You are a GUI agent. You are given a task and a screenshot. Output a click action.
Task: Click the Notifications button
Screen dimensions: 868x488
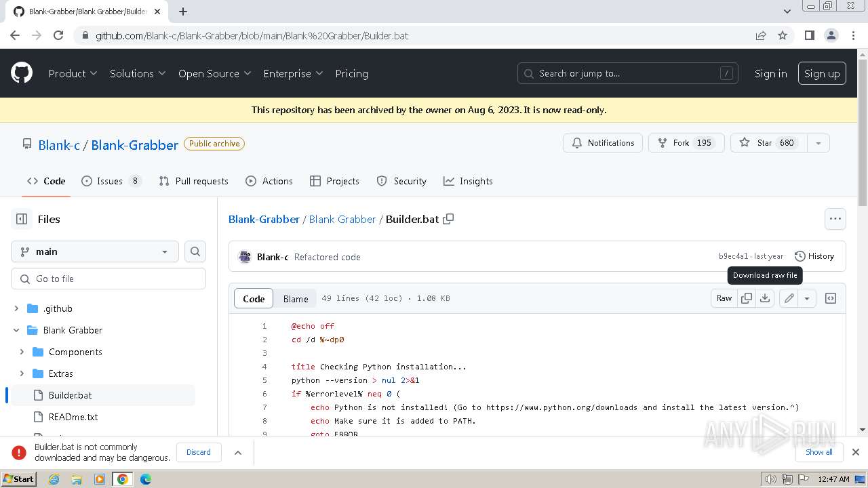[603, 143]
